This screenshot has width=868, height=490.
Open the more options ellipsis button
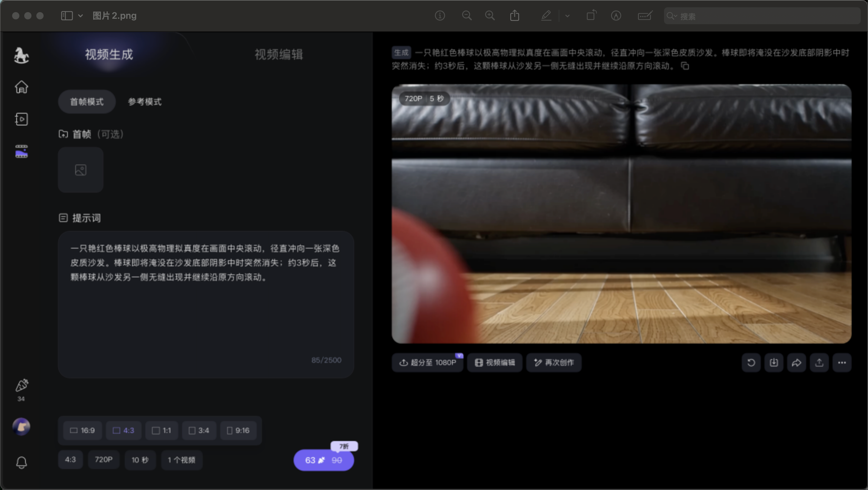(842, 363)
